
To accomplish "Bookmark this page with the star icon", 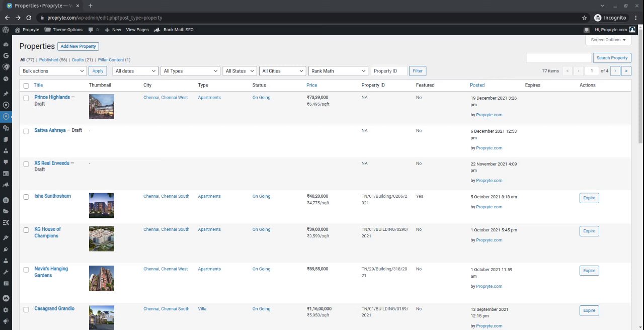I will 584,18.
